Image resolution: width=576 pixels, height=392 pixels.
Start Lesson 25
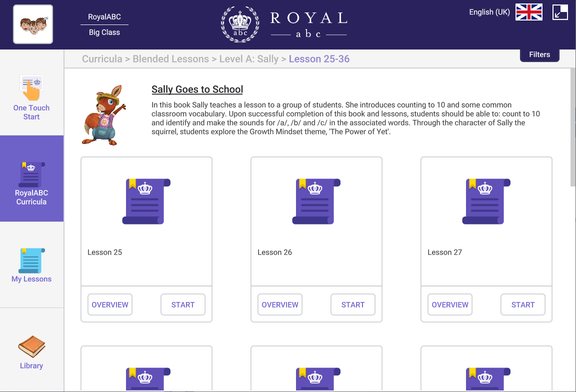coord(183,304)
